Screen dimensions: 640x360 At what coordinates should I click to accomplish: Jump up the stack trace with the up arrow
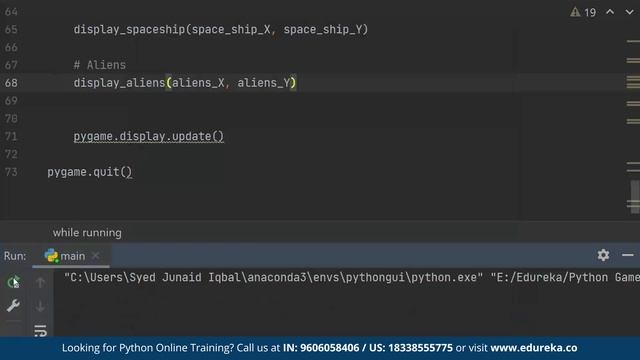(x=40, y=282)
